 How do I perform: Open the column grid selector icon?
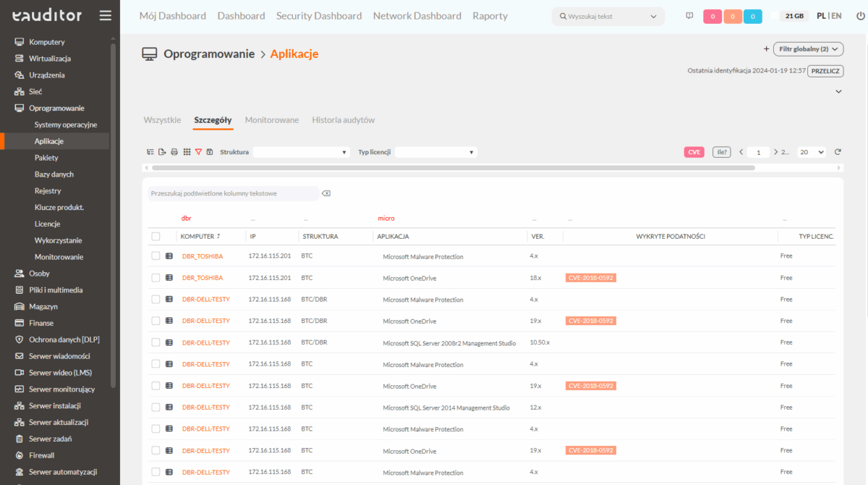pos(187,152)
